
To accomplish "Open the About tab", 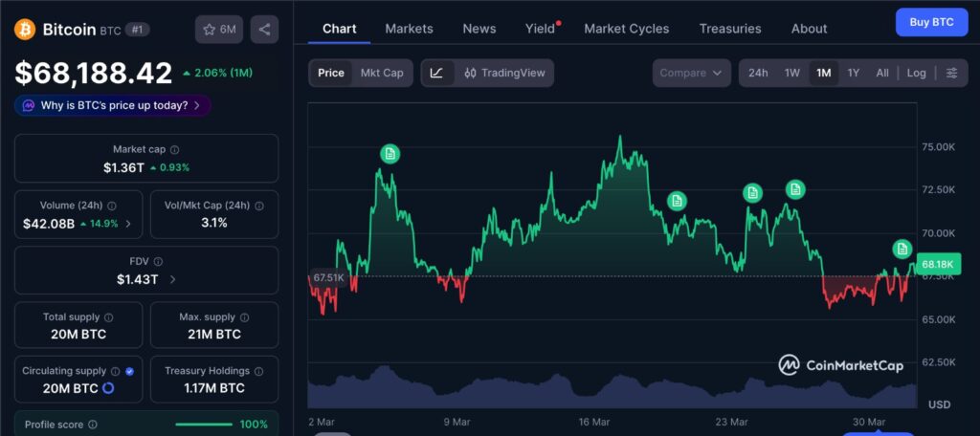I will click(x=809, y=29).
